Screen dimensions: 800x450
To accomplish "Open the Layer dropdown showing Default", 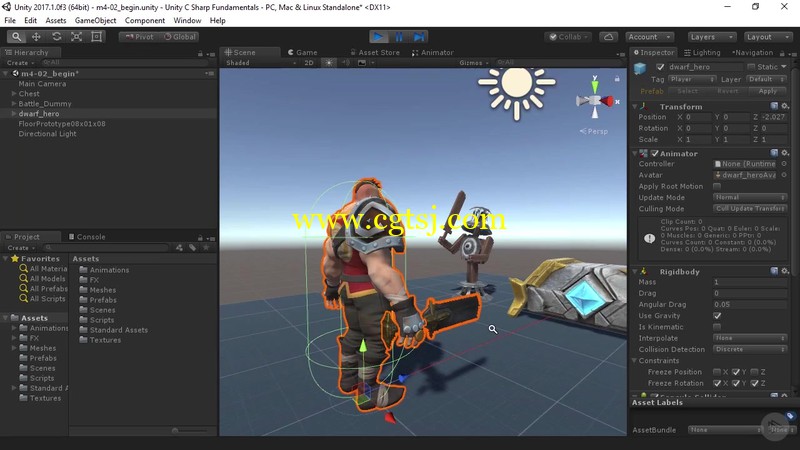I will tap(766, 79).
